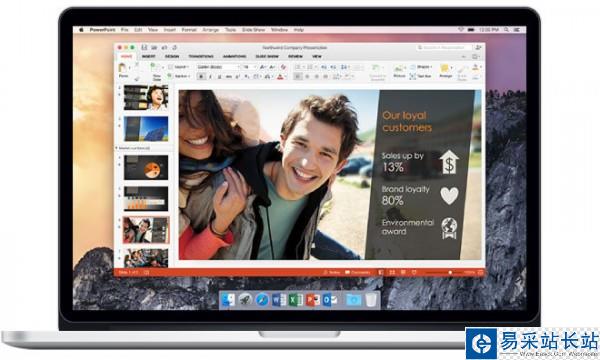The height and width of the screenshot is (360, 600).
Task: Switch to Slide Sorter view in status bar
Action: [392, 272]
